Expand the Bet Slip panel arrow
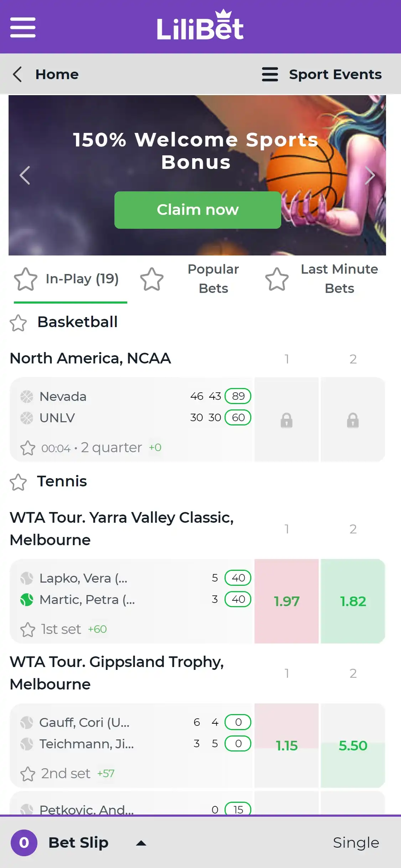Screen dimensions: 401x868 [x=141, y=843]
